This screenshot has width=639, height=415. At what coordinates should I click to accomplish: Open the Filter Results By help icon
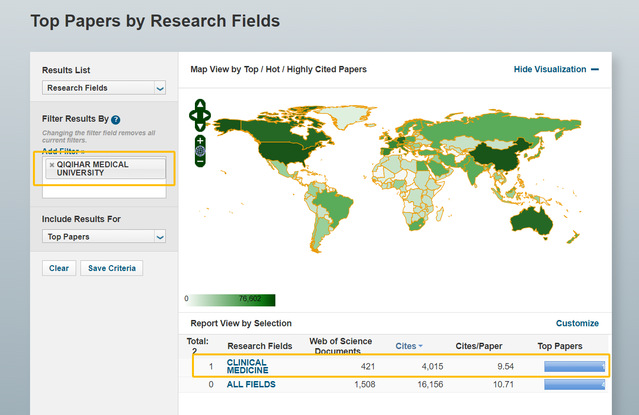coord(116,120)
